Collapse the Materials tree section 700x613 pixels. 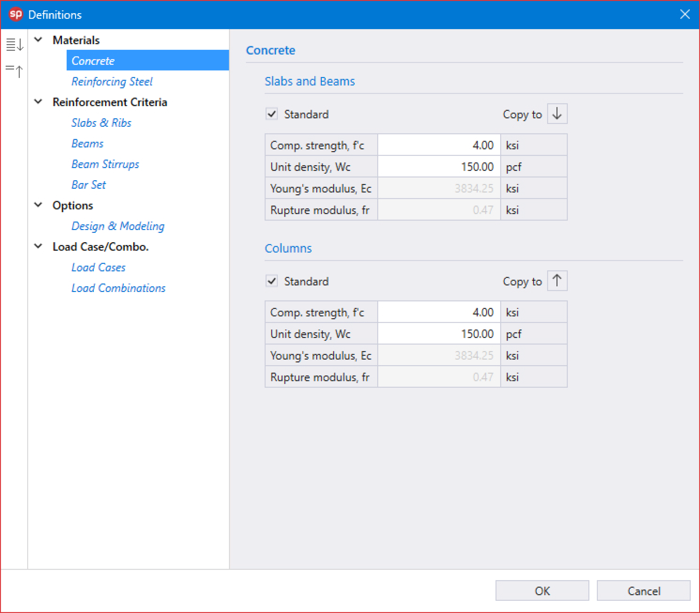click(x=38, y=40)
